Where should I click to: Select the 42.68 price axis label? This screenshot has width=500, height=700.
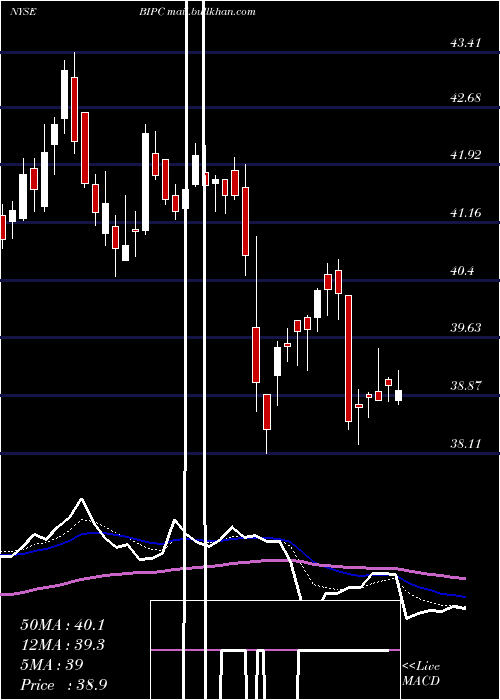pyautogui.click(x=466, y=97)
